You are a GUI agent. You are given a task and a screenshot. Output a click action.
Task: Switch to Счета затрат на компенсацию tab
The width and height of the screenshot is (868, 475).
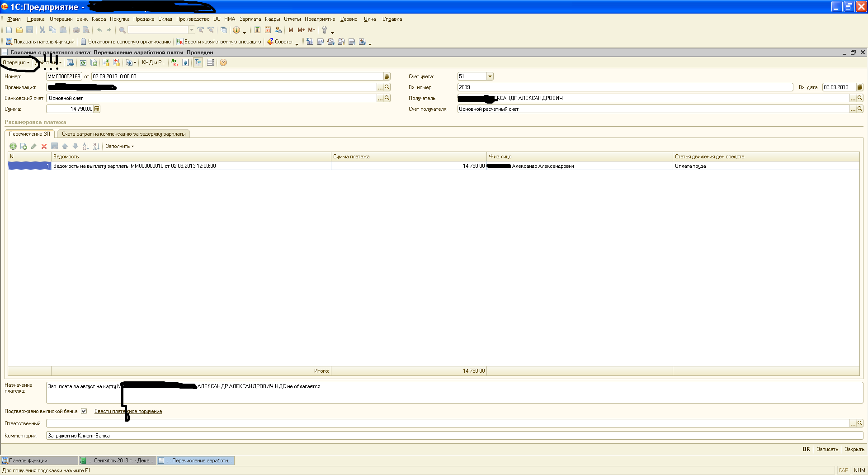123,134
